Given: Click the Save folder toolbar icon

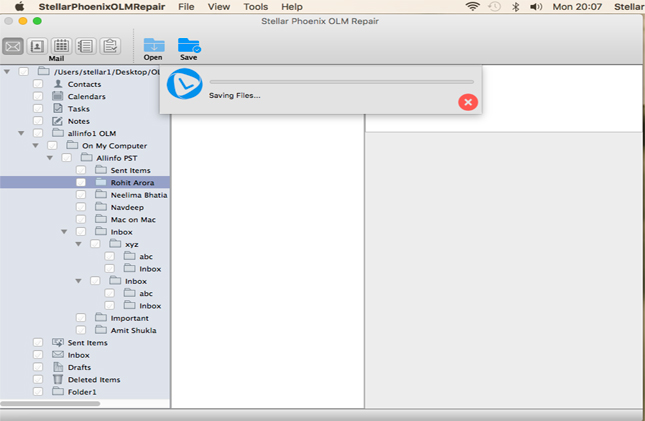Looking at the screenshot, I should 188,46.
